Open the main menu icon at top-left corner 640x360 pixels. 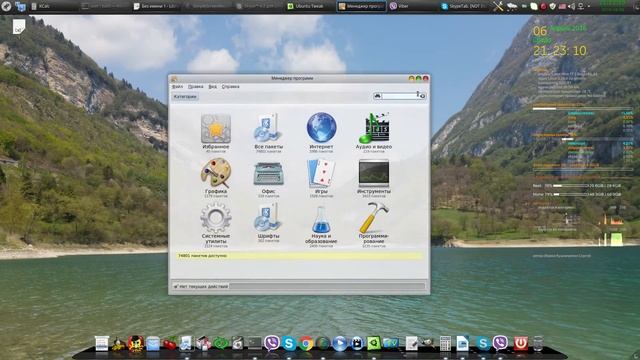coord(6,6)
